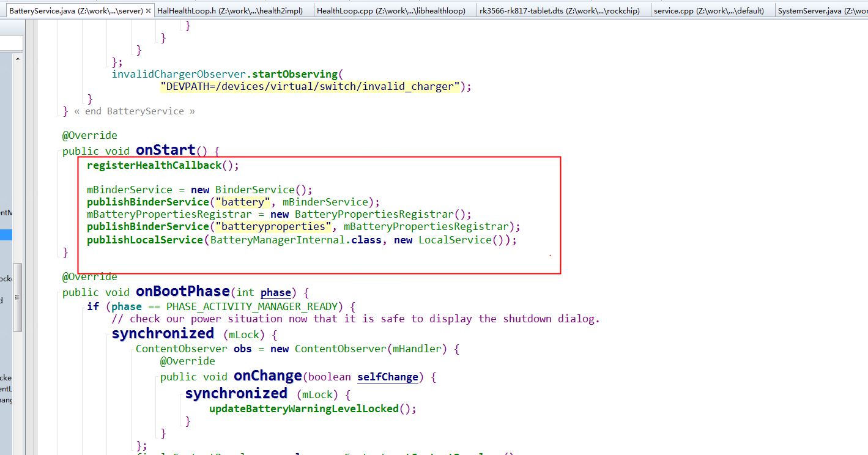868x455 pixels.
Task: Select the highlighted row in symbol panel
Action: point(6,235)
